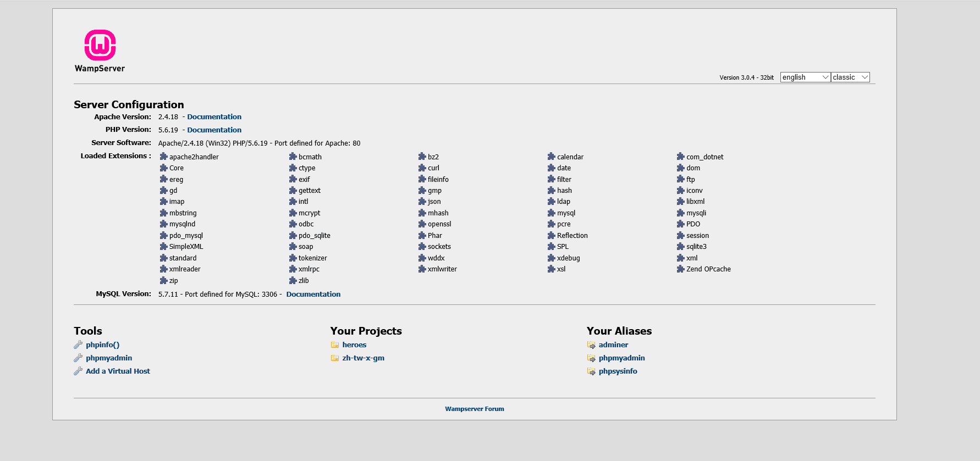Image resolution: width=980 pixels, height=461 pixels.
Task: Open the english language dropdown
Action: click(805, 77)
